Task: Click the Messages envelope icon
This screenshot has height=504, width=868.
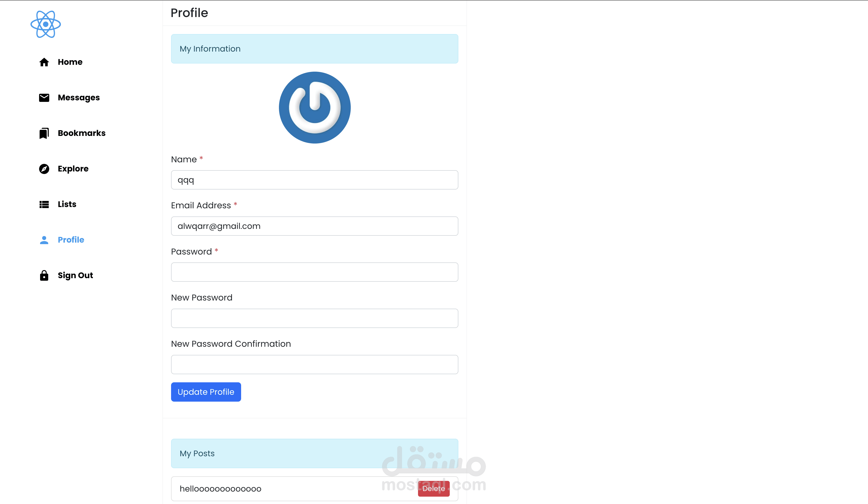Action: point(44,98)
